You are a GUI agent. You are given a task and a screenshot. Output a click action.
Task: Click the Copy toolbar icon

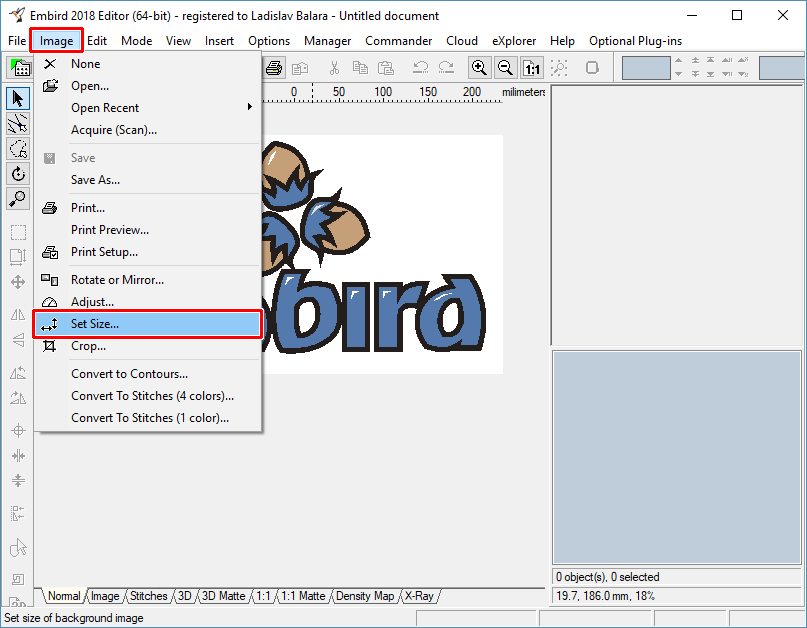coord(360,68)
